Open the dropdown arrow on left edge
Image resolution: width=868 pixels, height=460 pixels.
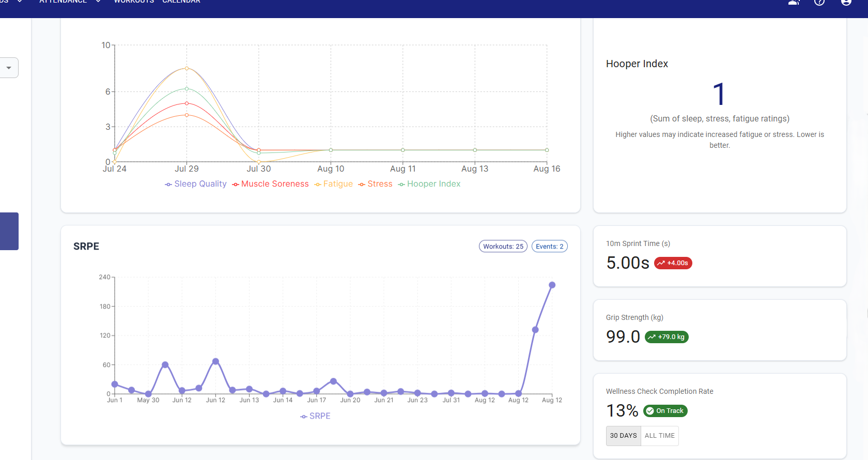click(9, 68)
